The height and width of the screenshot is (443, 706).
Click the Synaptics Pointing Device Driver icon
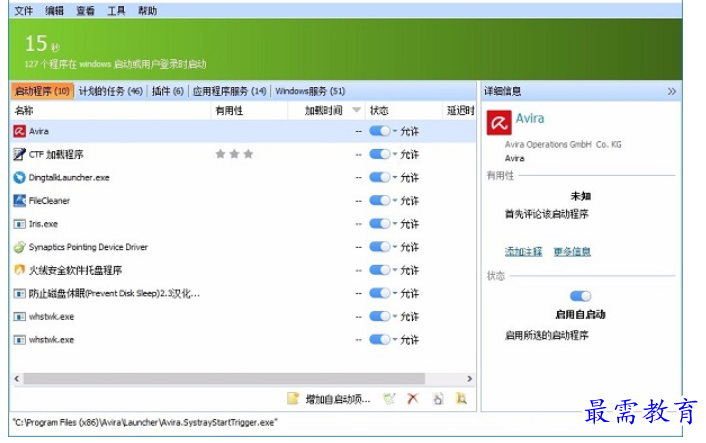point(19,247)
